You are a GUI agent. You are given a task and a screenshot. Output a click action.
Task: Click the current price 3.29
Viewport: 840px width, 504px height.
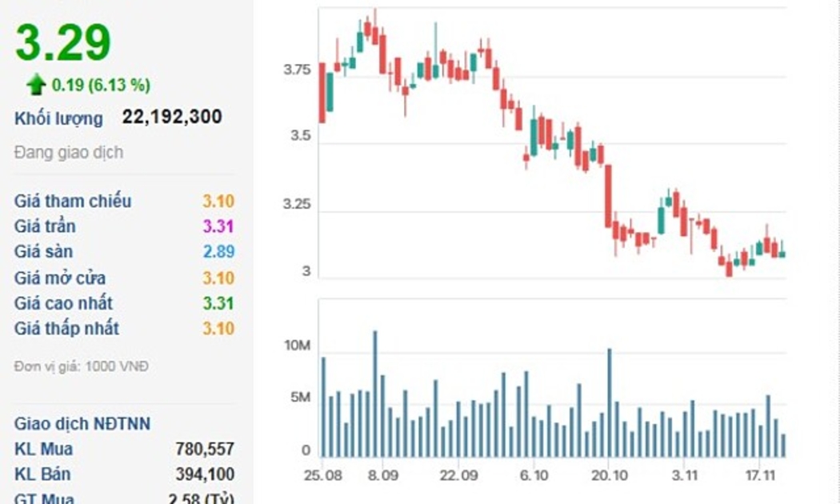(63, 43)
